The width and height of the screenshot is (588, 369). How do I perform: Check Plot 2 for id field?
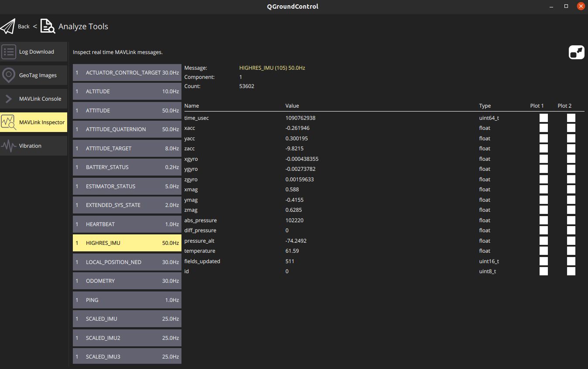[x=571, y=271]
